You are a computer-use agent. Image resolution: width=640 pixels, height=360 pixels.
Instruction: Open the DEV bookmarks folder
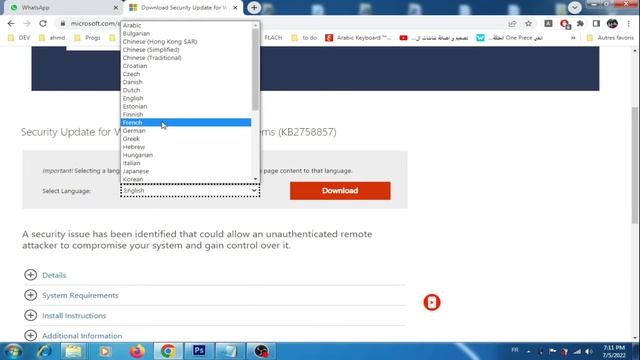click(19, 38)
